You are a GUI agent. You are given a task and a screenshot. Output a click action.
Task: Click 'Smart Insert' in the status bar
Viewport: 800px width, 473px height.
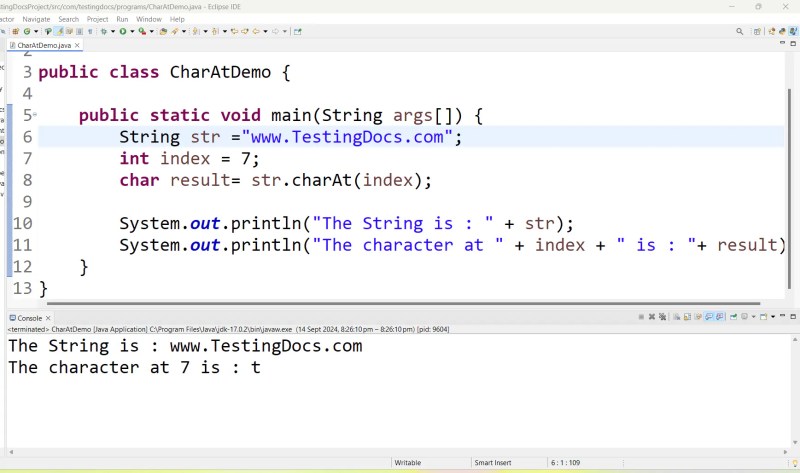pos(493,463)
